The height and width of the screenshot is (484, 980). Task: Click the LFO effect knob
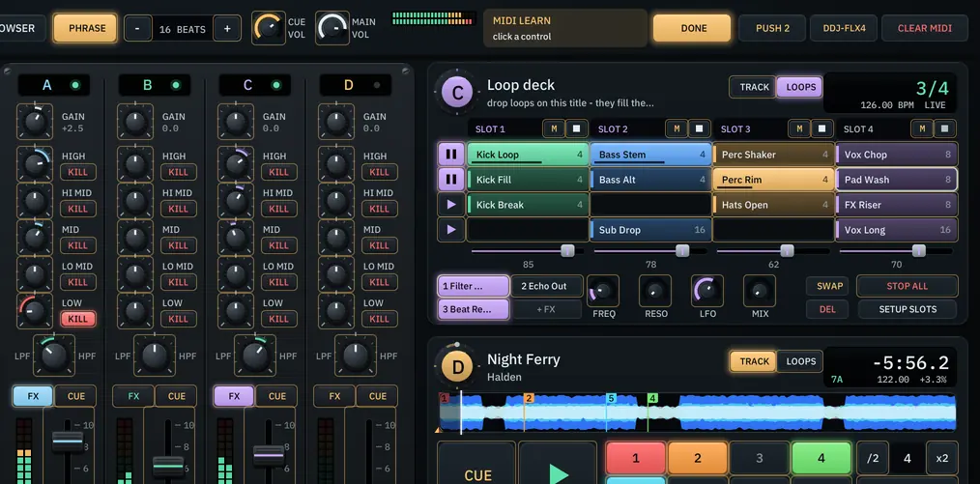click(706, 291)
